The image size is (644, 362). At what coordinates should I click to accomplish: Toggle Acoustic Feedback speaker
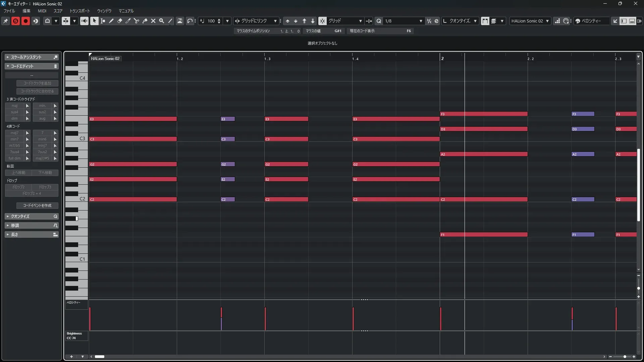pyautogui.click(x=84, y=21)
